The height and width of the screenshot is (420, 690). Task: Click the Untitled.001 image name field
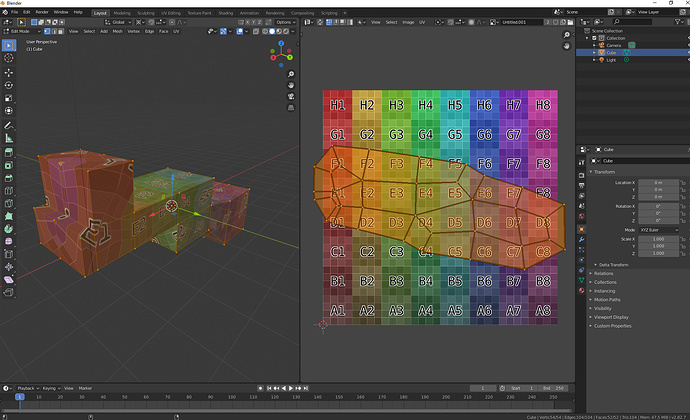pyautogui.click(x=521, y=22)
